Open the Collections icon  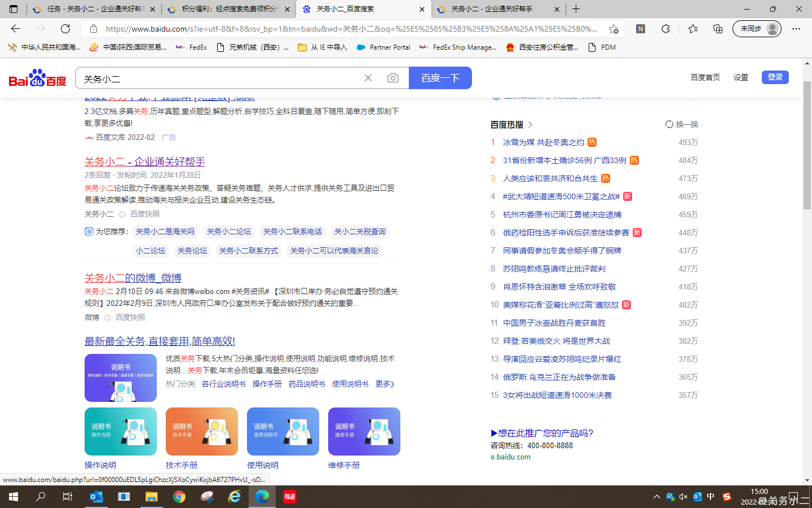[718, 29]
